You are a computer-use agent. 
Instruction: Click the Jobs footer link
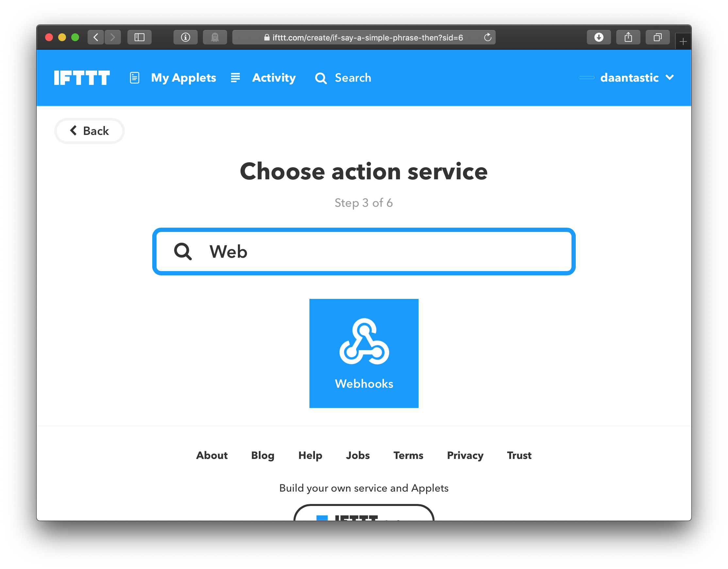(x=356, y=455)
